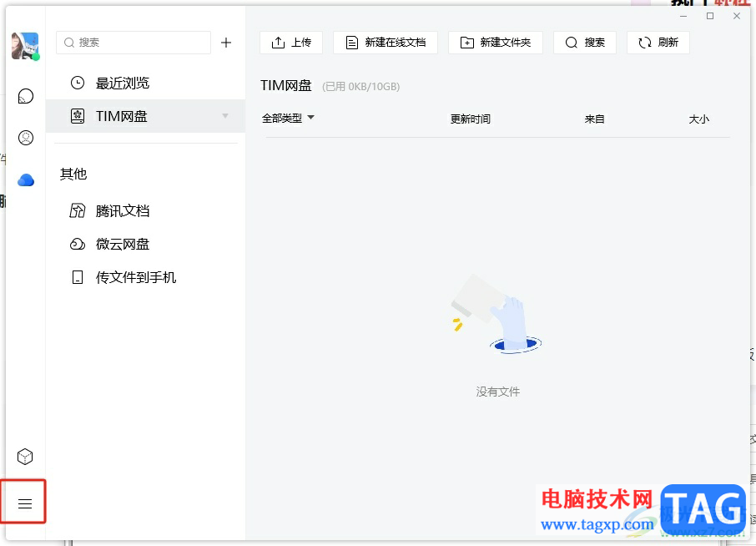Open the messages chat icon

coord(26,97)
